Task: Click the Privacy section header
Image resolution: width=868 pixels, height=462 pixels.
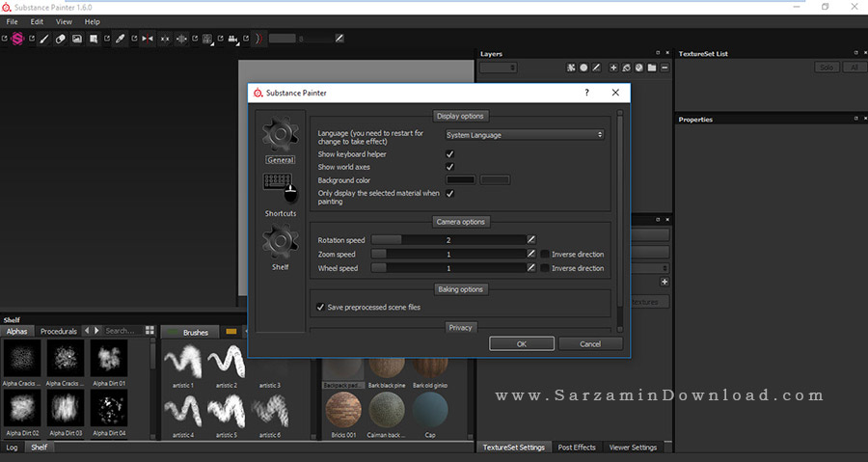Action: tap(460, 328)
